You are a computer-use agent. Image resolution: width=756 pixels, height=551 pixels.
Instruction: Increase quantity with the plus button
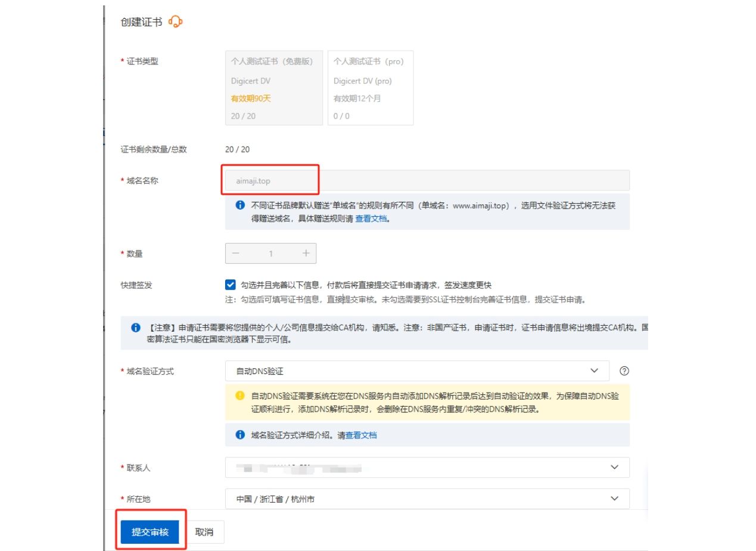[306, 254]
